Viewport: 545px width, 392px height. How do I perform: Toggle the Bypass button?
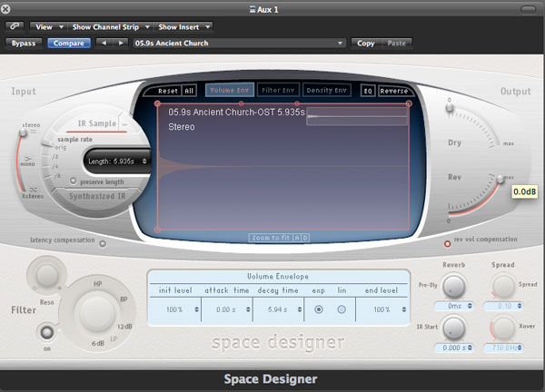click(x=24, y=43)
